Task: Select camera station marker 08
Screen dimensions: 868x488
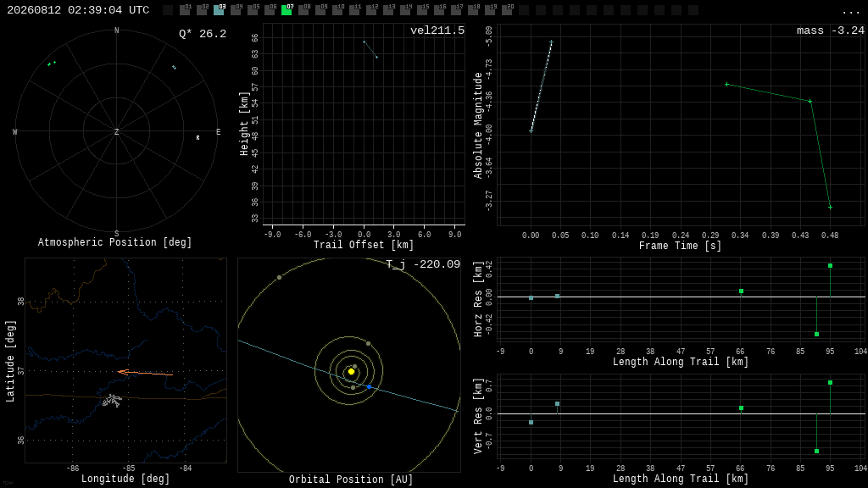Action: pos(304,9)
